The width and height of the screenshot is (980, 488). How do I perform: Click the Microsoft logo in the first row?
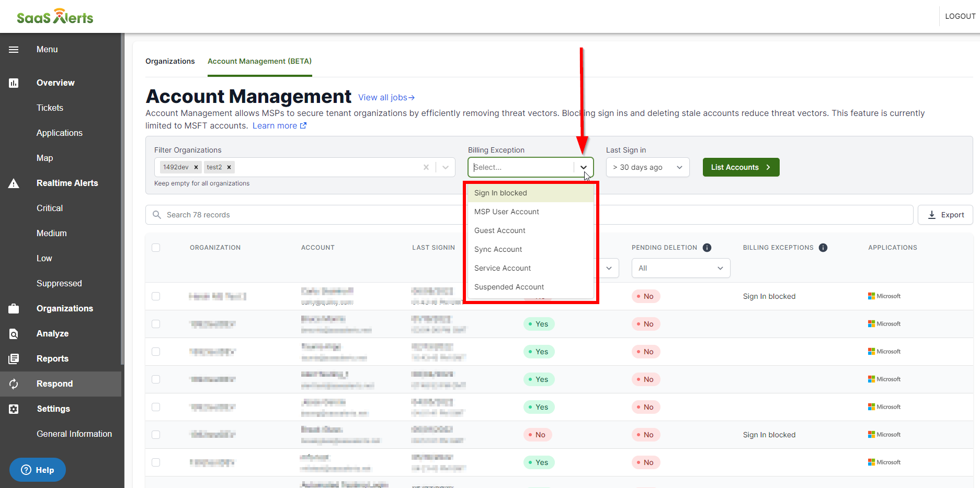coord(884,296)
